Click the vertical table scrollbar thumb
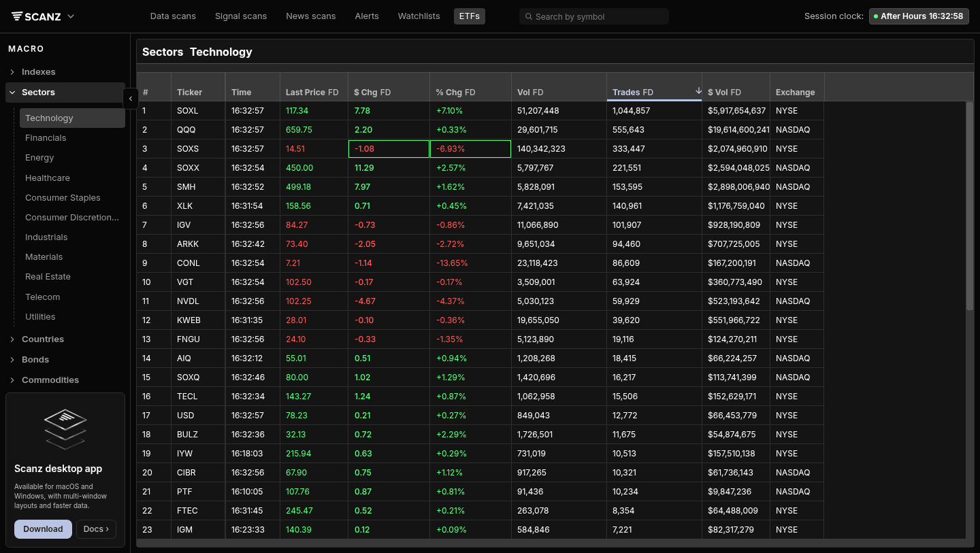The height and width of the screenshot is (553, 980). [x=970, y=207]
